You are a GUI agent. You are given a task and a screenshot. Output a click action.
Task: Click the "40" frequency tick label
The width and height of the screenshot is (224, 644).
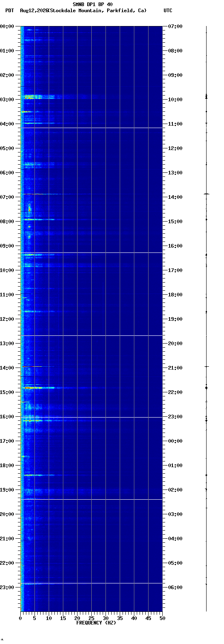(134, 618)
